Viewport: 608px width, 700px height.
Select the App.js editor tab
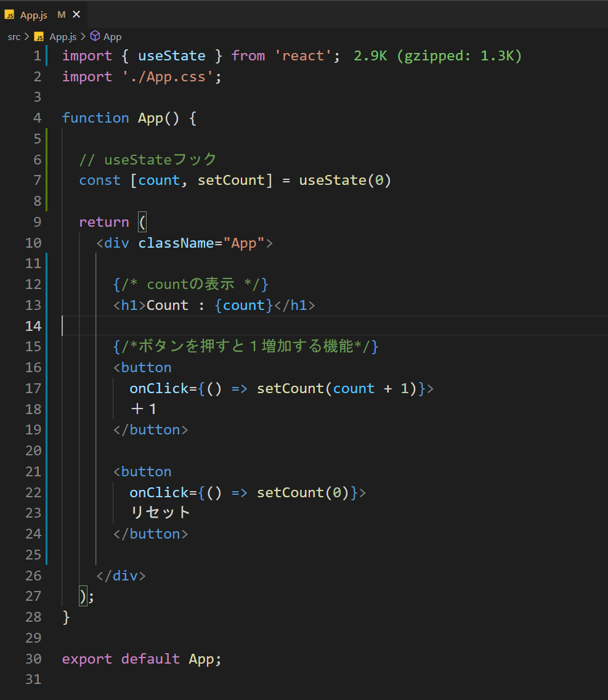(x=43, y=15)
